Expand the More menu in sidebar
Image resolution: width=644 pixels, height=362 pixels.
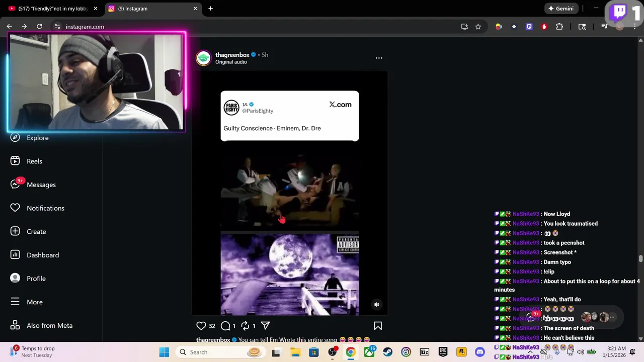pos(27,302)
